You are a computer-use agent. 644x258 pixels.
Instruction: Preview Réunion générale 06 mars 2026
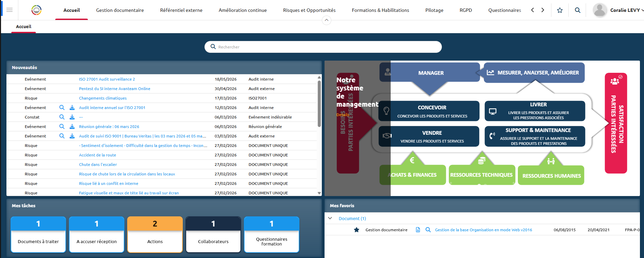[62, 126]
